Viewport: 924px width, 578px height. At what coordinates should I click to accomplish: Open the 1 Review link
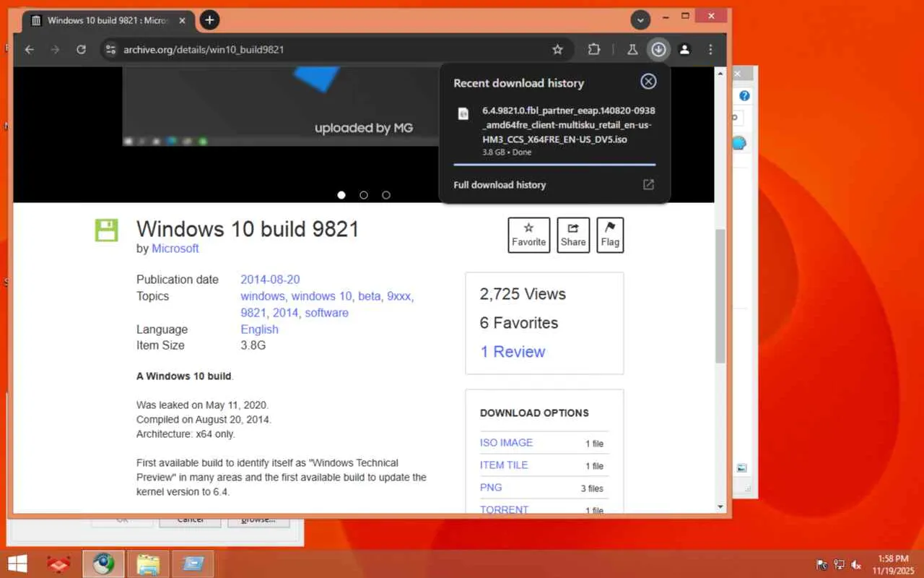pyautogui.click(x=513, y=352)
